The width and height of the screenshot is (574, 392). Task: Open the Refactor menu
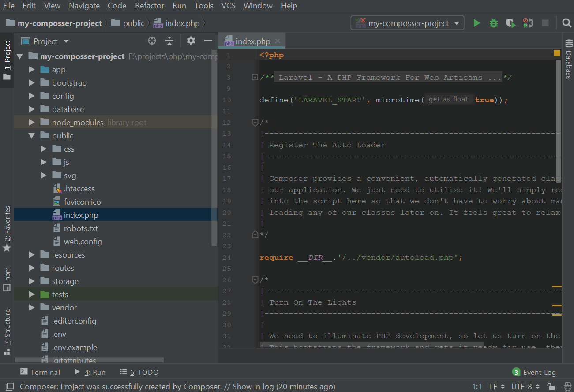coord(150,6)
